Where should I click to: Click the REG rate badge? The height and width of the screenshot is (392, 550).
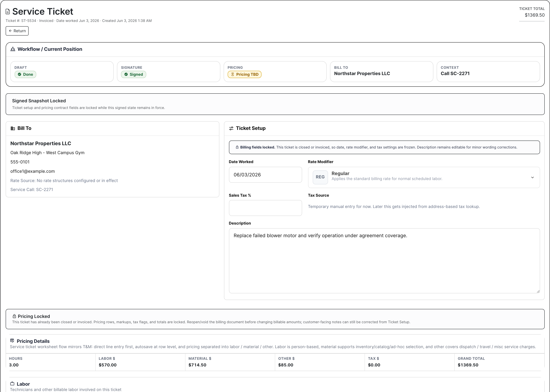(320, 177)
